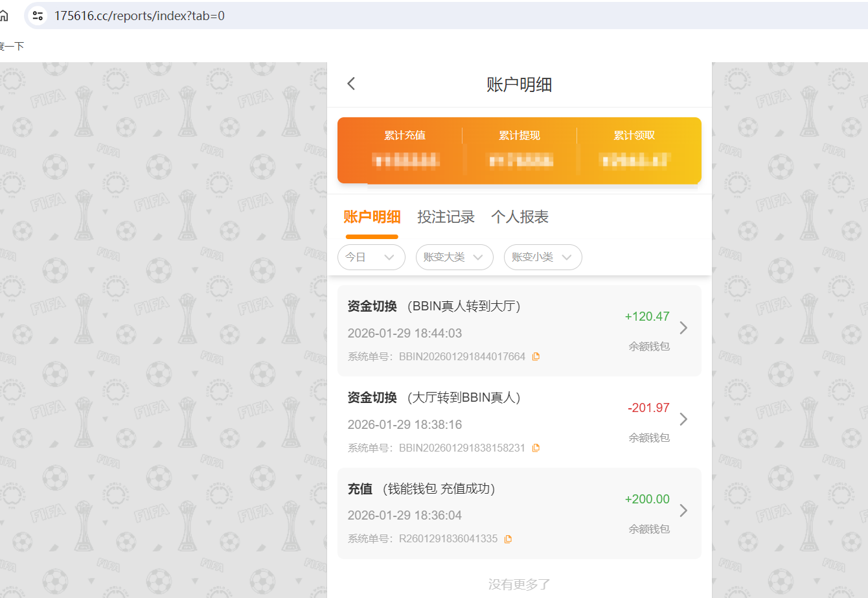Copy the R2601291836041335 recharge order number

point(508,538)
